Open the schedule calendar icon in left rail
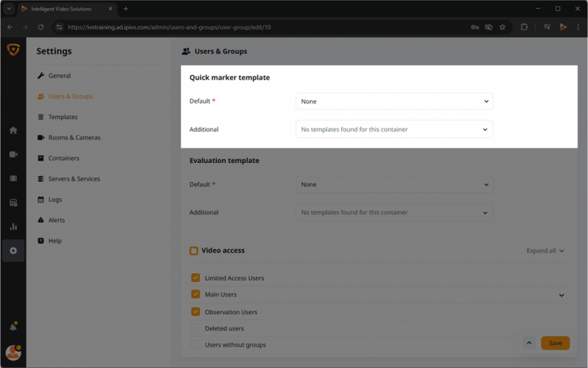The width and height of the screenshot is (588, 368). [x=13, y=203]
